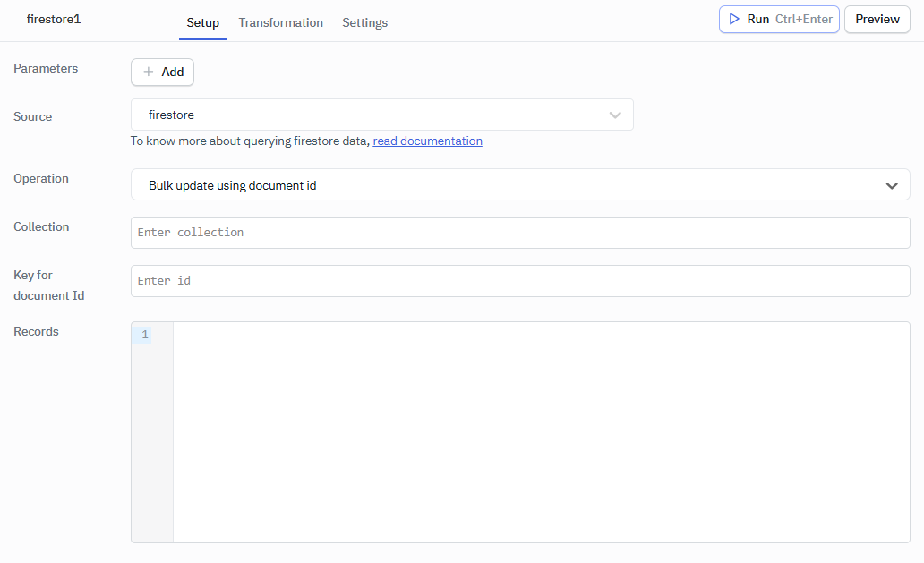Click the Ctrl+Enter shortcut hint text
The width and height of the screenshot is (924, 563).
pyautogui.click(x=803, y=19)
